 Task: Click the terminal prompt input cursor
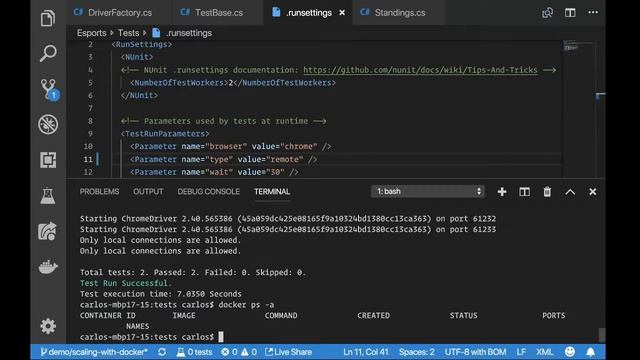(221, 337)
